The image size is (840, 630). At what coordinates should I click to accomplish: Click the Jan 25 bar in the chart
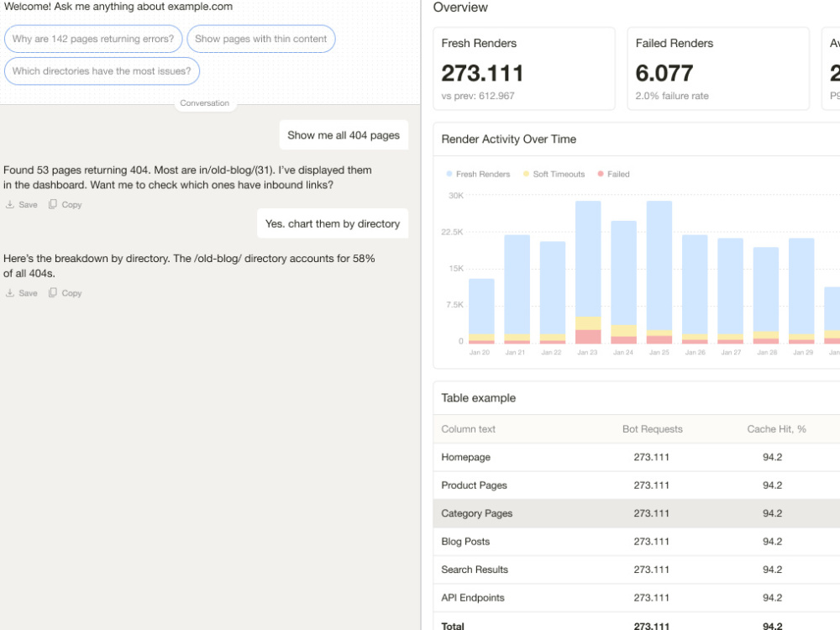click(x=659, y=272)
